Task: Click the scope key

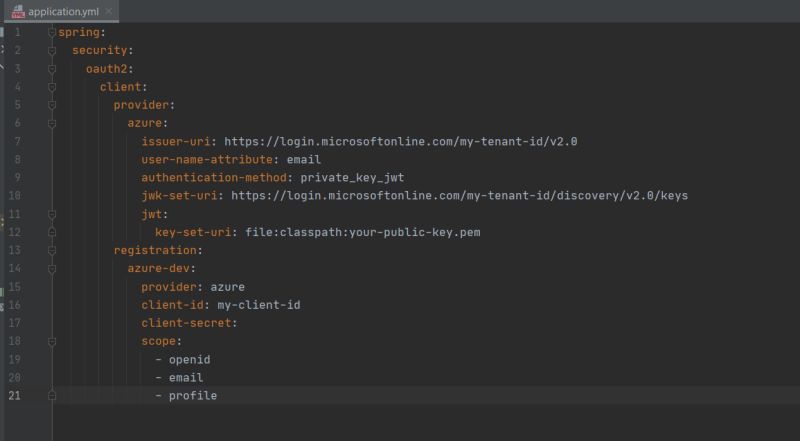Action: coord(159,341)
